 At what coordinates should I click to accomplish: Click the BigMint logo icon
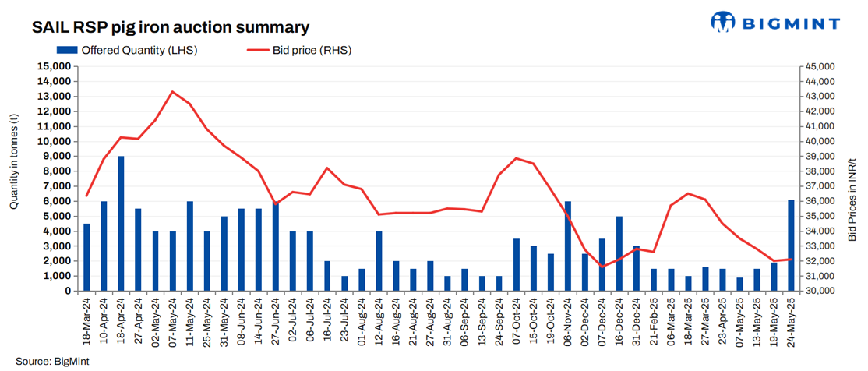pyautogui.click(x=725, y=23)
